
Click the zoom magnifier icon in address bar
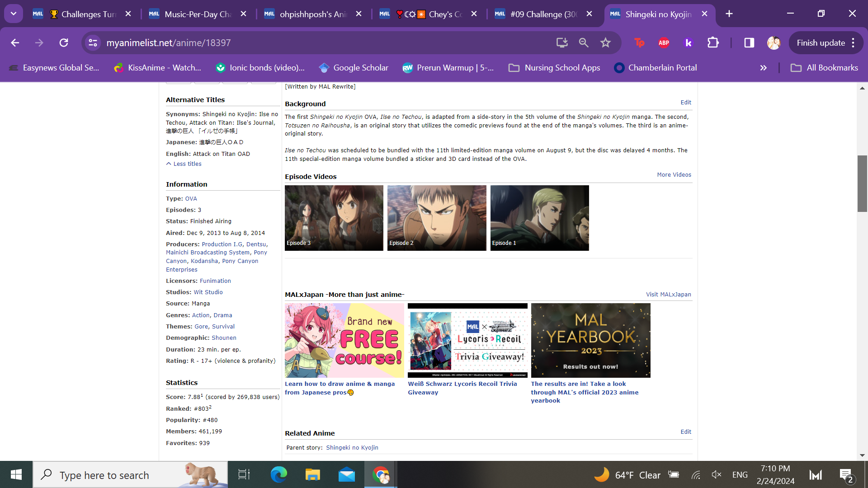[584, 43]
